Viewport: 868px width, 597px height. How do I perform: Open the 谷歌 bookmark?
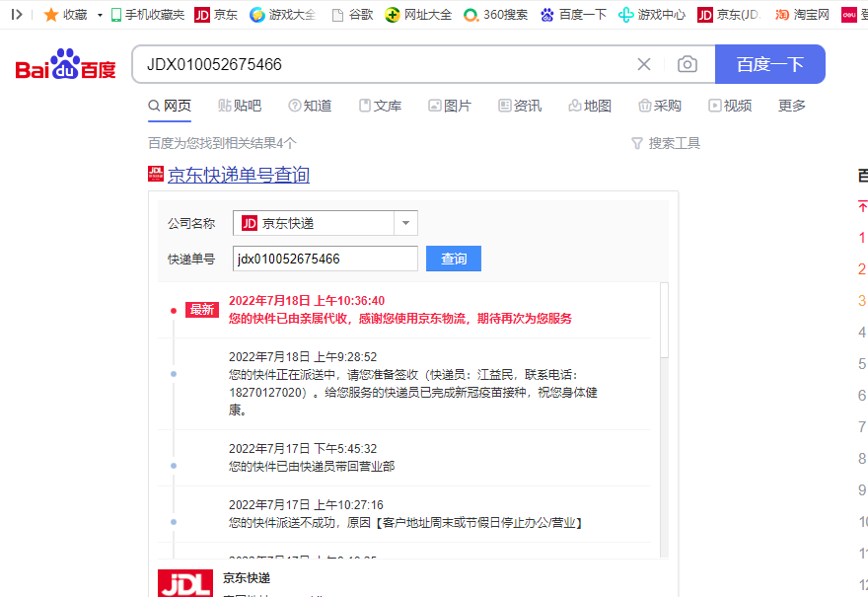tap(352, 15)
